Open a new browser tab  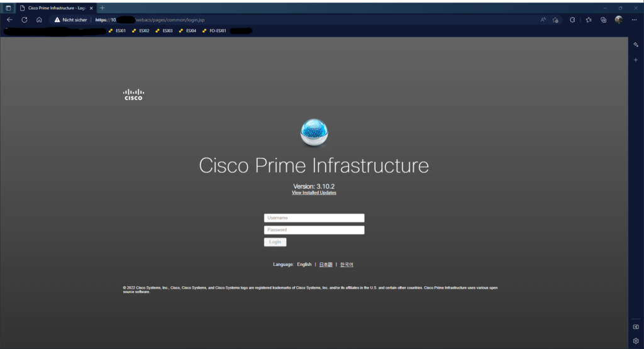click(103, 8)
